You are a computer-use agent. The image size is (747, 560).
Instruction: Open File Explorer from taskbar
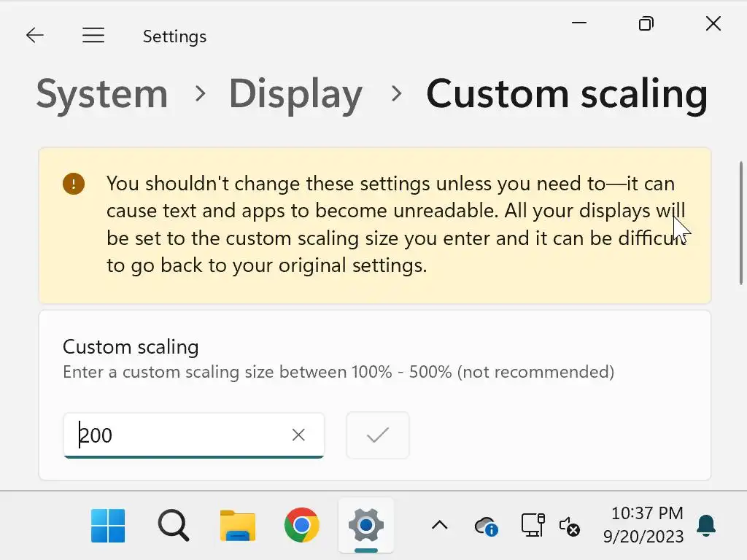(238, 526)
